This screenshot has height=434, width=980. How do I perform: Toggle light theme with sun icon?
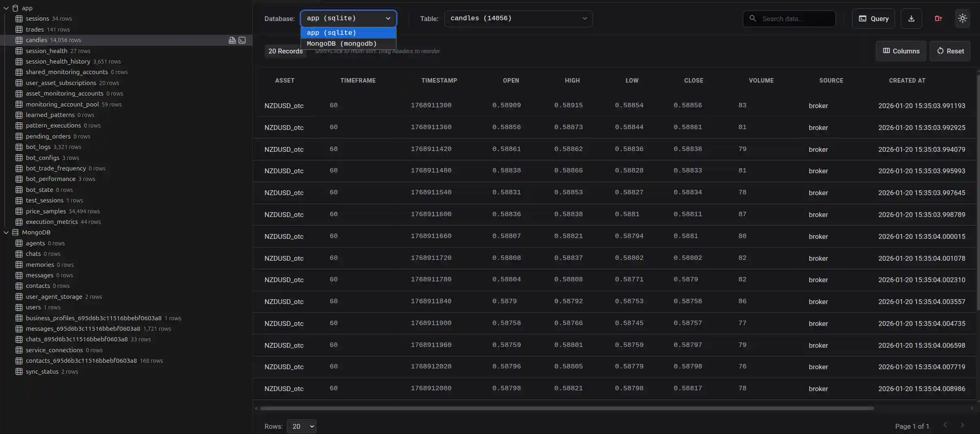tap(962, 19)
